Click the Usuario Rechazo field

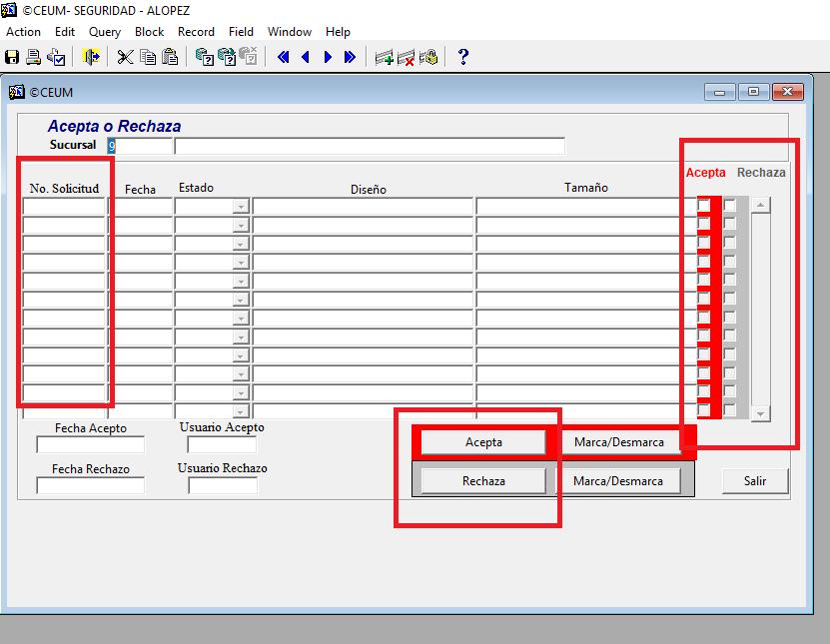[223, 485]
